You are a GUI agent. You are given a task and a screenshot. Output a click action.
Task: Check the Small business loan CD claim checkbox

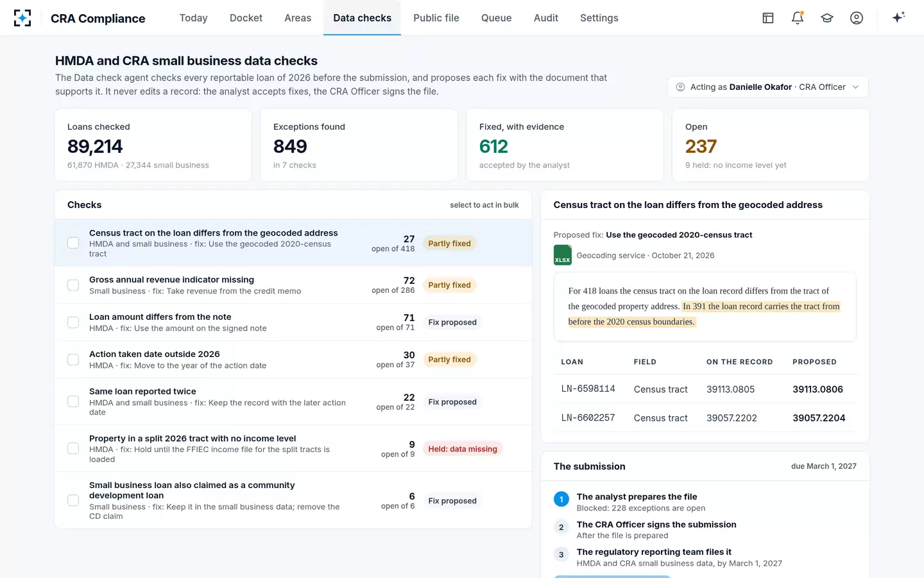click(x=73, y=500)
